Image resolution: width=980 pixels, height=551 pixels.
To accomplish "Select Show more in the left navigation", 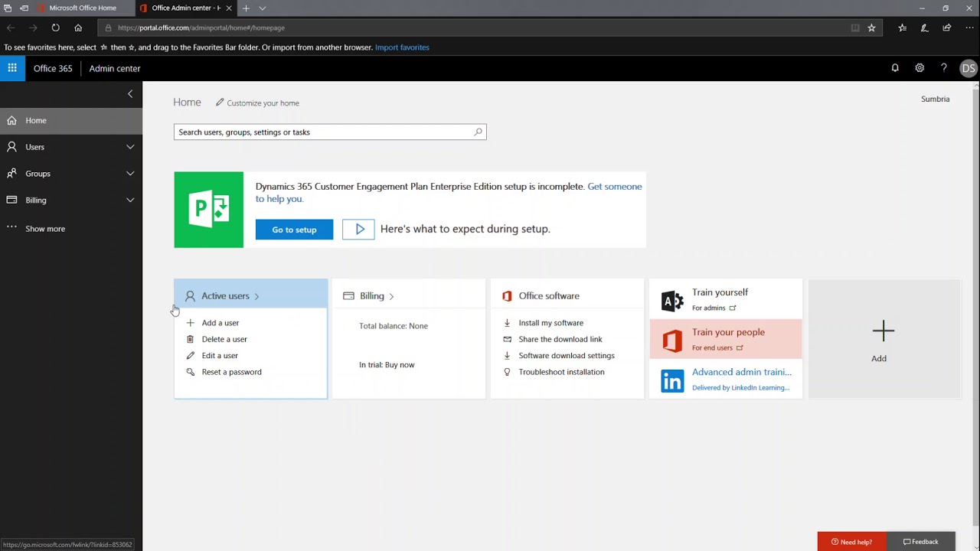I will point(71,228).
